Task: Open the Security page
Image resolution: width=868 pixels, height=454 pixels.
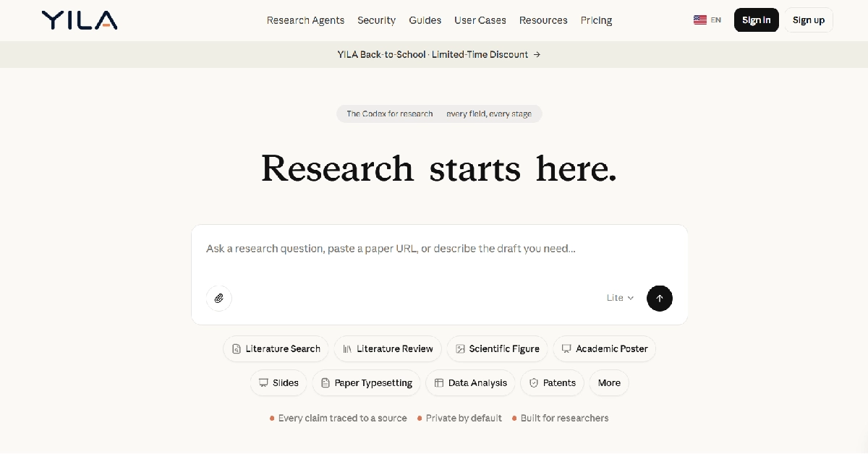Action: tap(376, 20)
